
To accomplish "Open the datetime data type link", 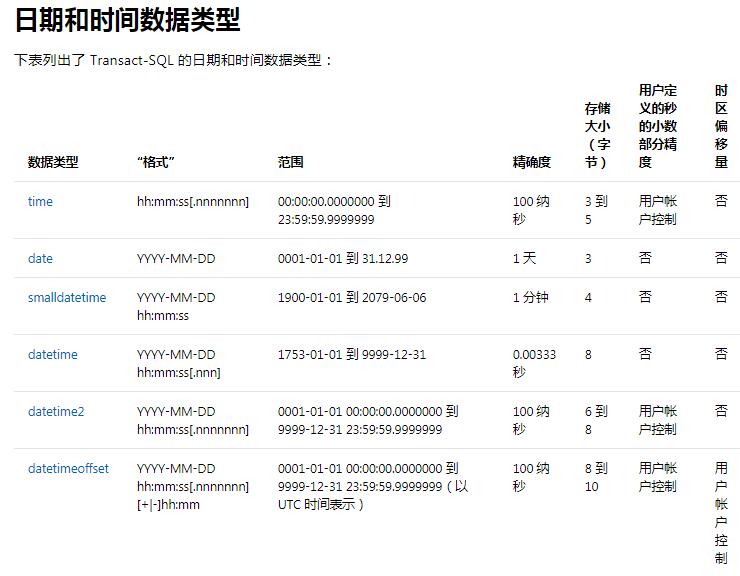I will (x=52, y=355).
